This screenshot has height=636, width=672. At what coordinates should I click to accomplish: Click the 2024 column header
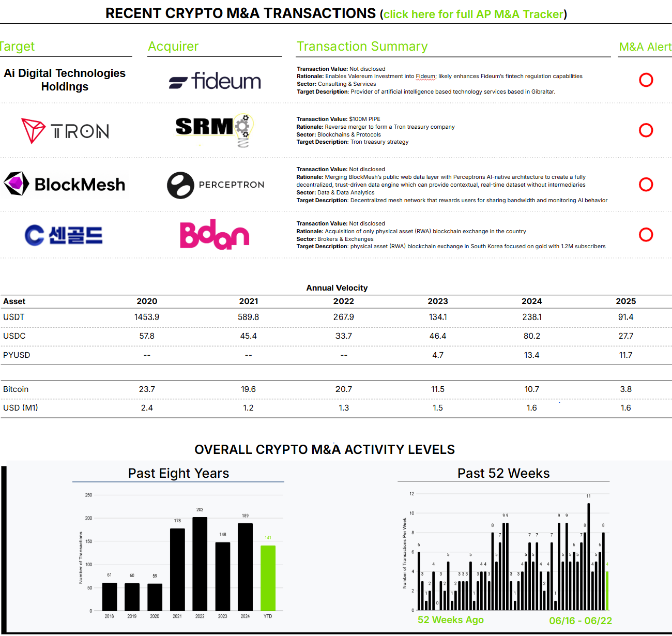click(532, 301)
